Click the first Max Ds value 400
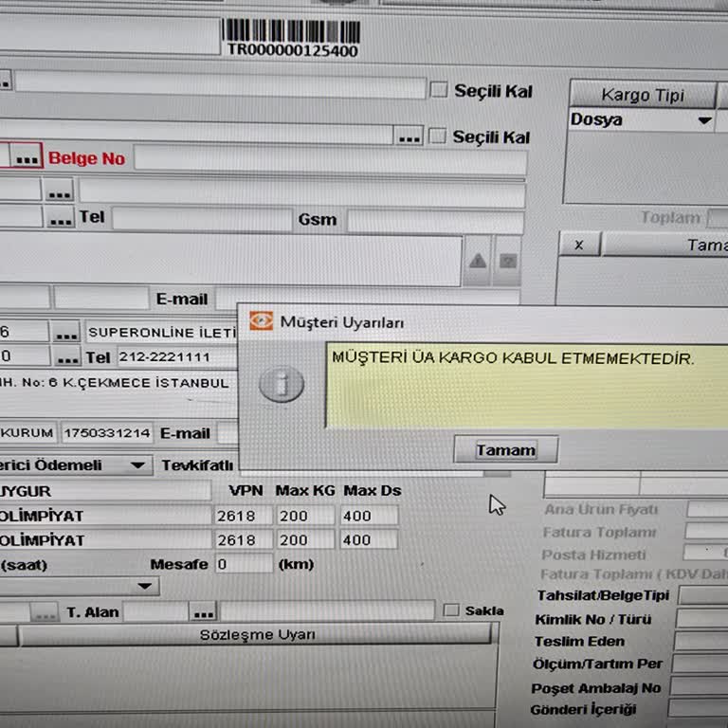Viewport: 728px width, 728px height. (x=369, y=516)
